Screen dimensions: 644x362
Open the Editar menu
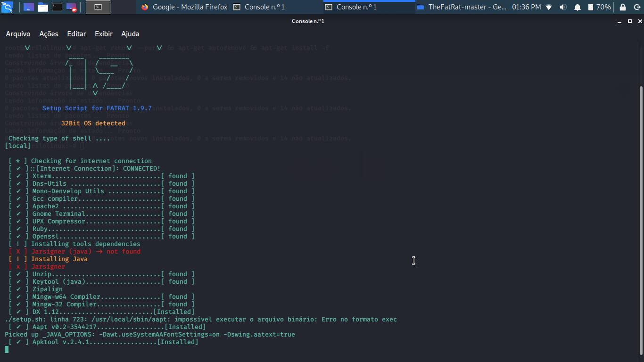point(76,34)
